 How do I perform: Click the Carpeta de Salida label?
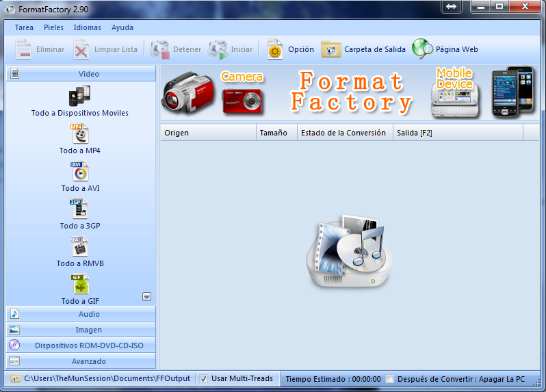point(375,49)
